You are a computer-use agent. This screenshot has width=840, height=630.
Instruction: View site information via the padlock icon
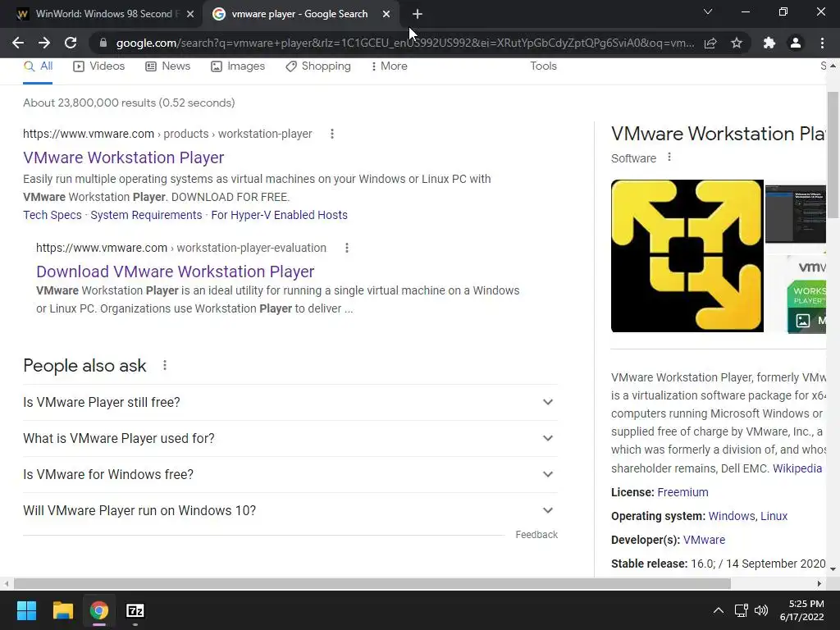click(103, 43)
